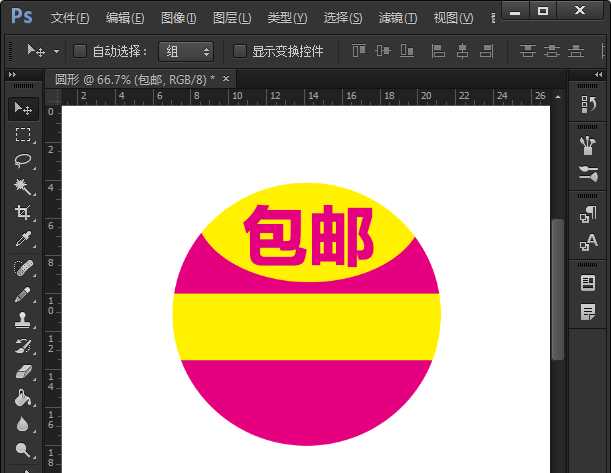Select the Paint Bucket tool
Screen dimensions: 611x473
click(23, 398)
